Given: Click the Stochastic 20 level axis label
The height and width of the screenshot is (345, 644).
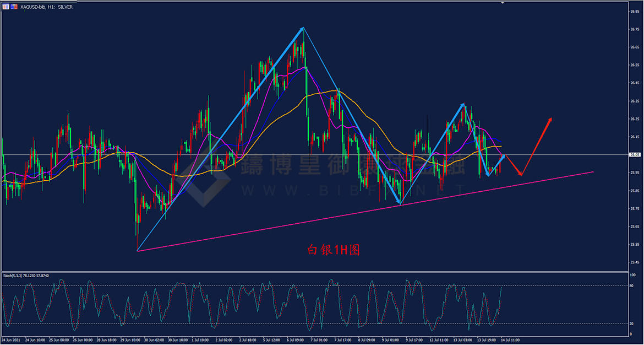Looking at the screenshot, I should click(x=634, y=324).
